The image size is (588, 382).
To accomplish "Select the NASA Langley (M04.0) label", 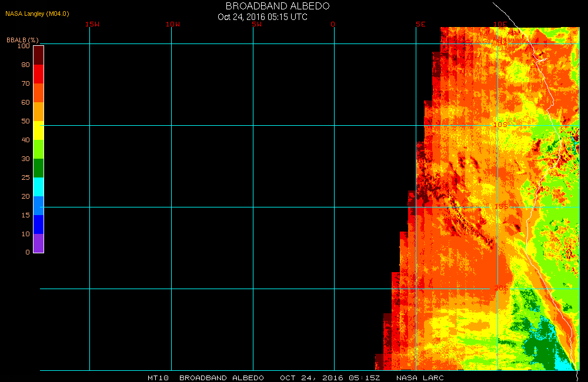I will (33, 14).
